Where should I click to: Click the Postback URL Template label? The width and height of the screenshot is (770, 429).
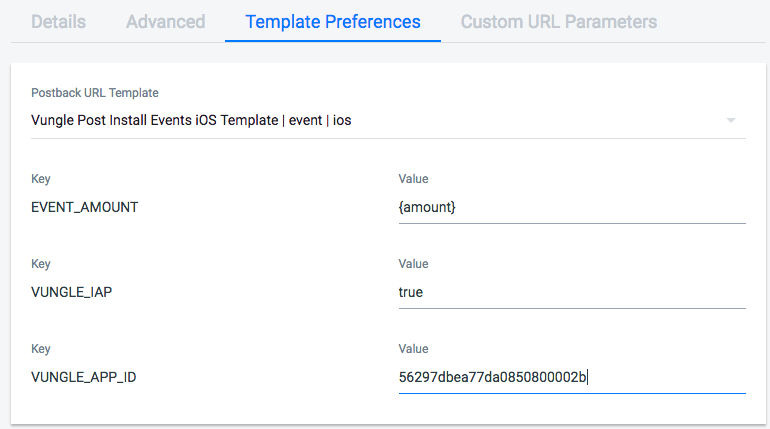tap(95, 93)
